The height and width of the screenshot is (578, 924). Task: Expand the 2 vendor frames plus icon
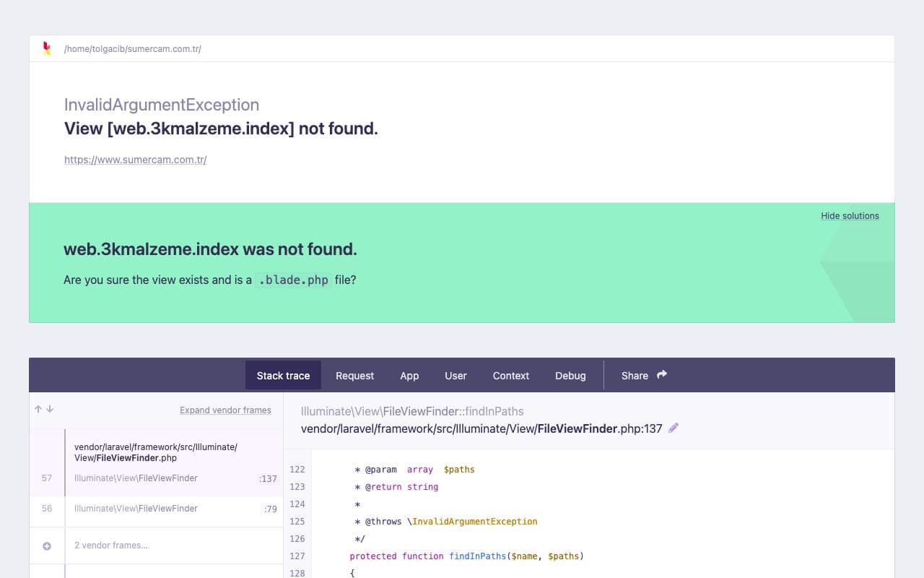click(x=47, y=546)
